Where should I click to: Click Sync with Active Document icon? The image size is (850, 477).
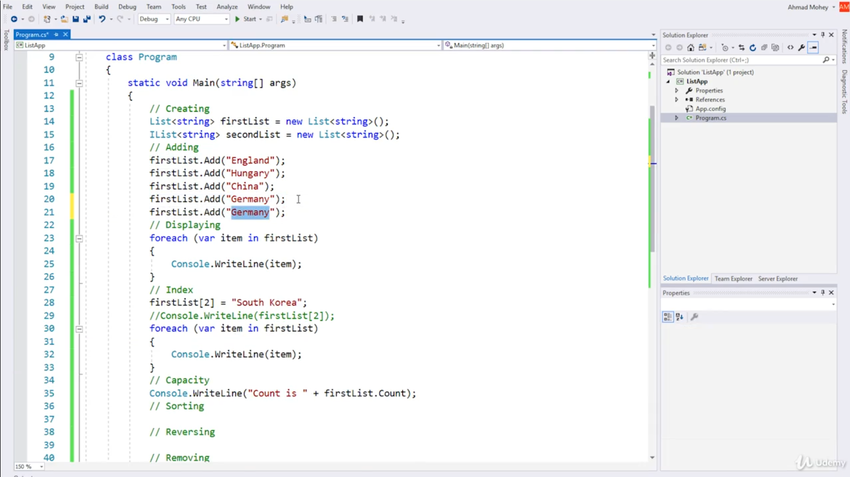pyautogui.click(x=742, y=48)
